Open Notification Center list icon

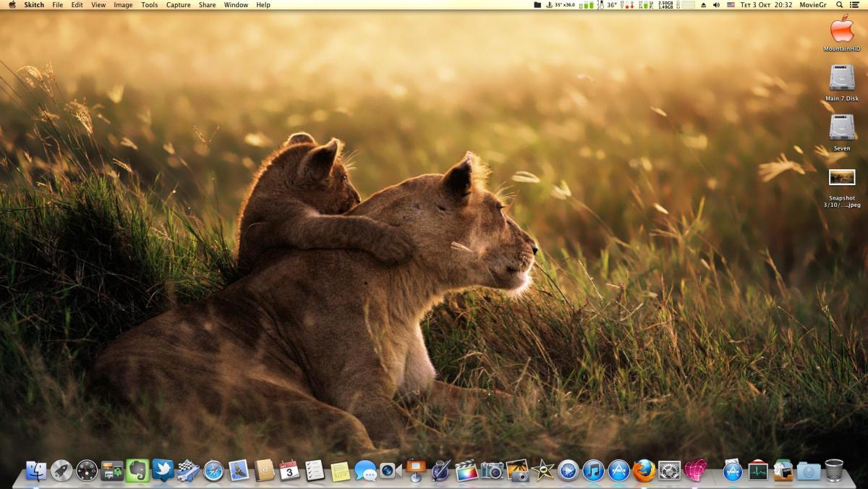tap(856, 4)
